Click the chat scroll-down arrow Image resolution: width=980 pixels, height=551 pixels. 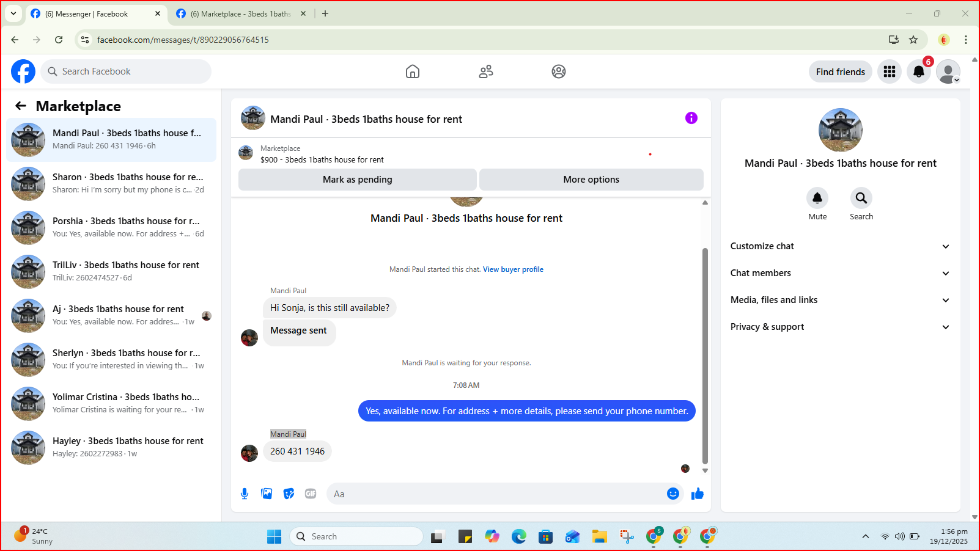(705, 470)
